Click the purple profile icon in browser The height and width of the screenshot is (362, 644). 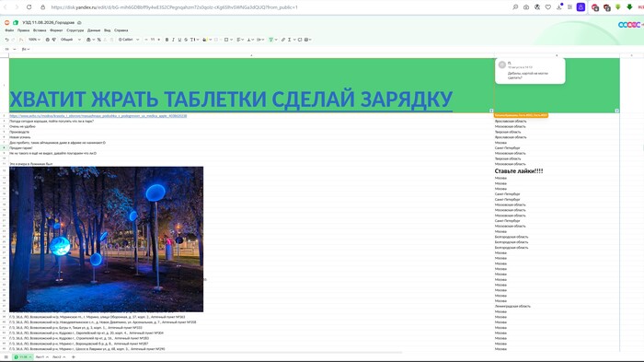[x=581, y=7]
